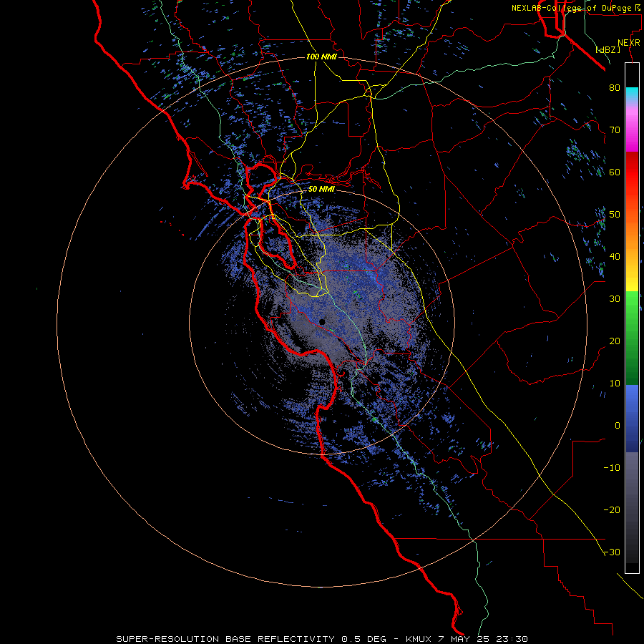Click "SUPER-RESOLUTION BASE REFLECTIVITY" in the caption

(x=225, y=639)
